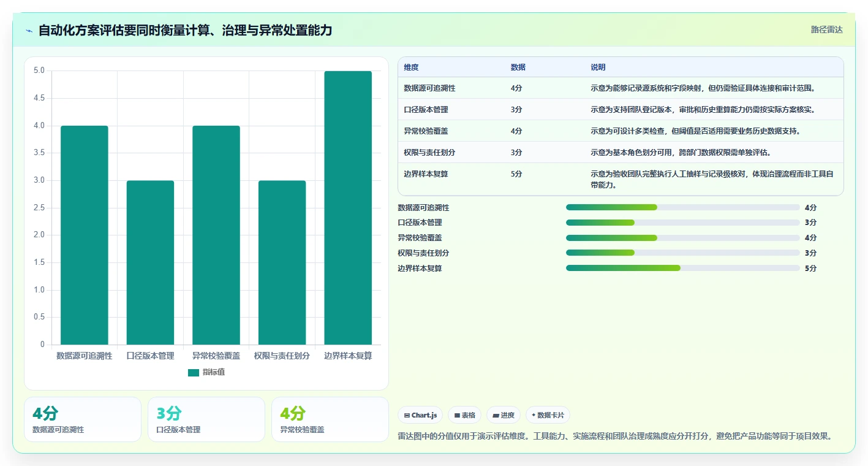
Task: Click the 边界样本复算 x-axis label
Action: coord(348,356)
